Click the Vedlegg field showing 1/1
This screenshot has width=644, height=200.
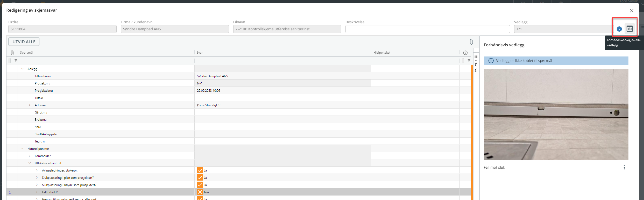[x=564, y=29]
